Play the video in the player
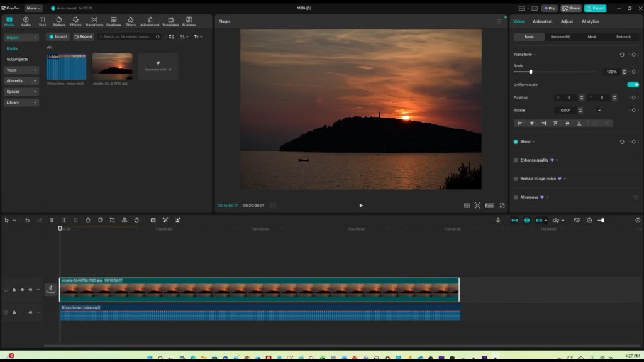 (361, 206)
